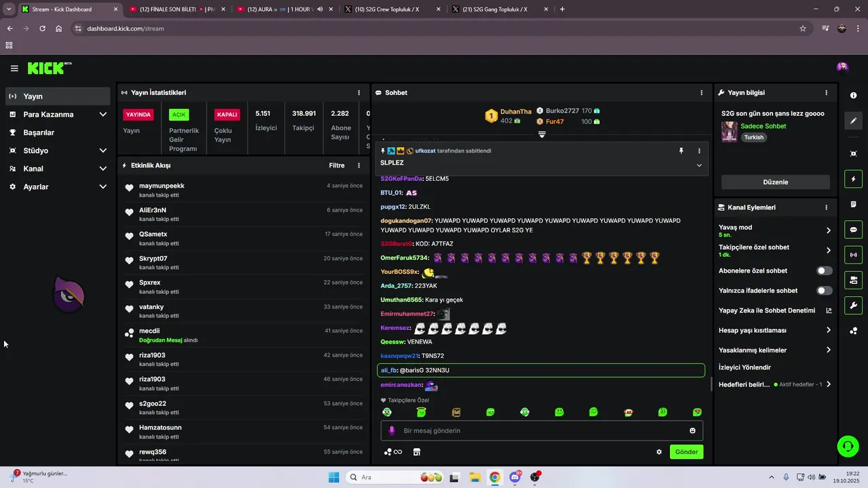Click the screen capture icon in the right sidebar

click(853, 154)
